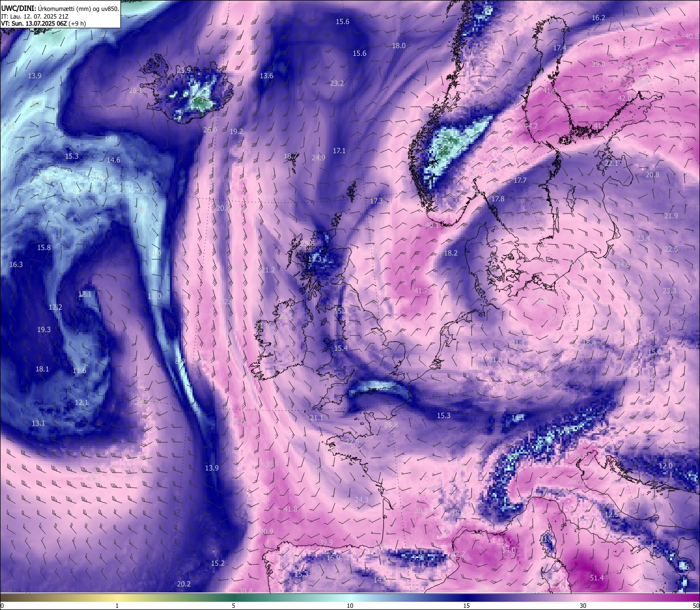Image resolution: width=700 pixels, height=610 pixels.
Task: Click the 30 tick on the colour scale
Action: 583,606
